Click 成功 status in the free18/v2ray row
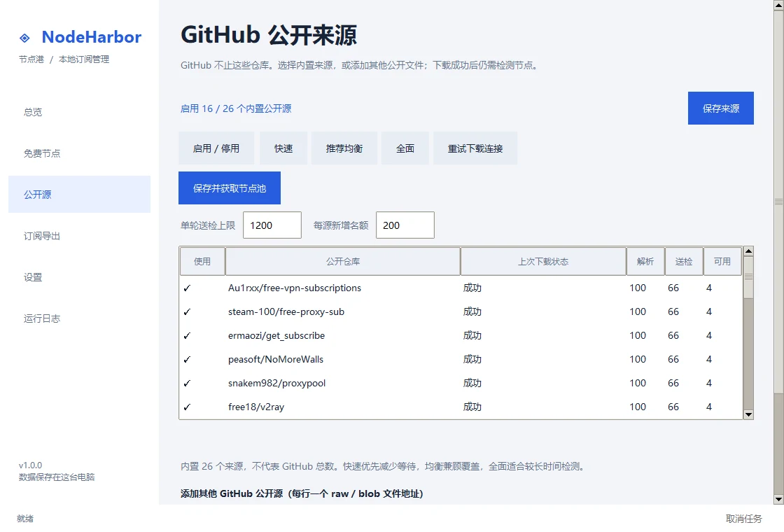This screenshot has width=784, height=532. [472, 407]
